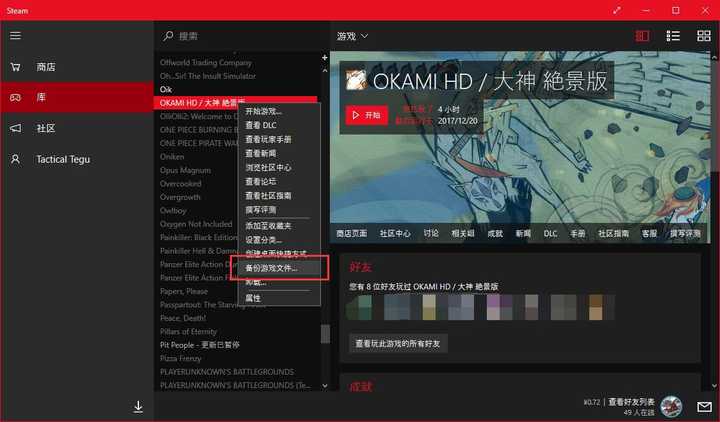
Task: Toggle the full-screen arrows in title bar
Action: pyautogui.click(x=617, y=10)
